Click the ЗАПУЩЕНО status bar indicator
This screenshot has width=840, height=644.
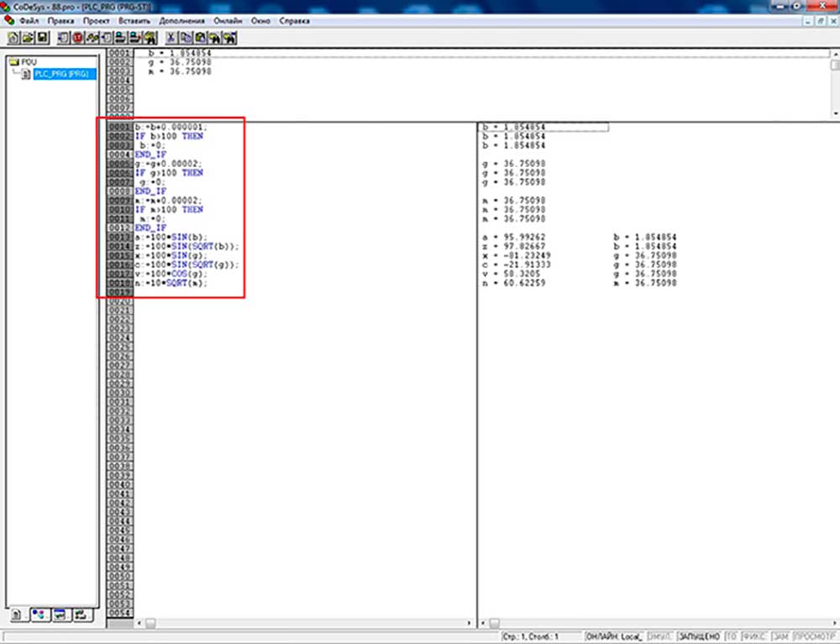point(699,638)
